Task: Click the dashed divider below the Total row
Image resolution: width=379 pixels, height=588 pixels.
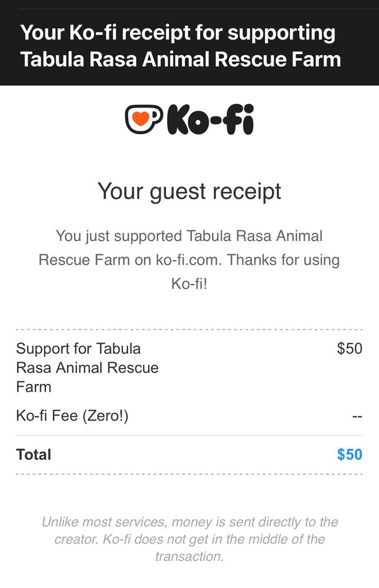Action: coord(189,475)
